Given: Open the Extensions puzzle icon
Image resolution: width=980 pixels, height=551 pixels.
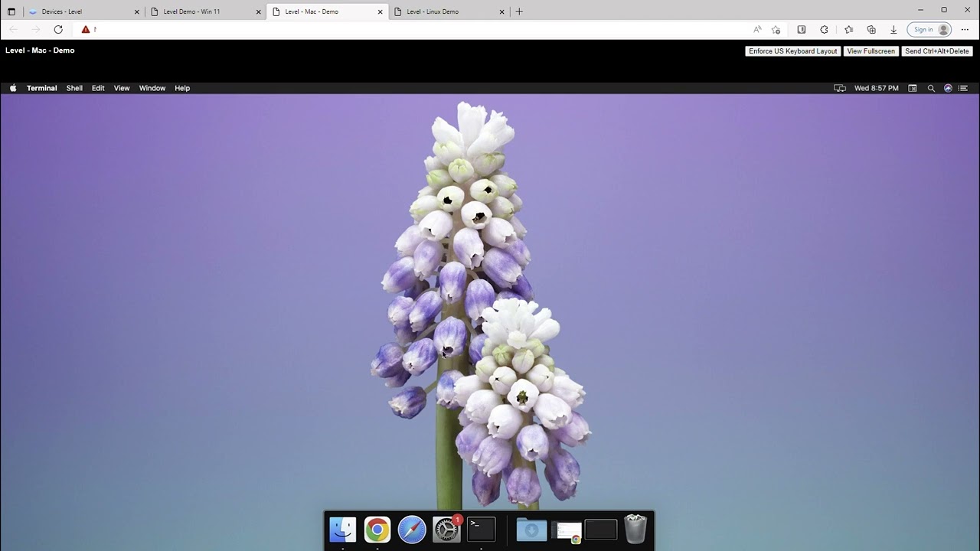Looking at the screenshot, I should coord(824,29).
